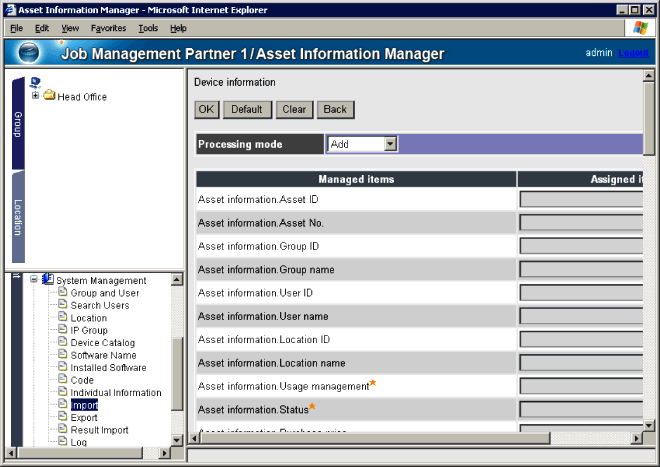Viewport: 660px width, 467px height.
Task: Open the Processing mode dropdown
Action: (390, 144)
